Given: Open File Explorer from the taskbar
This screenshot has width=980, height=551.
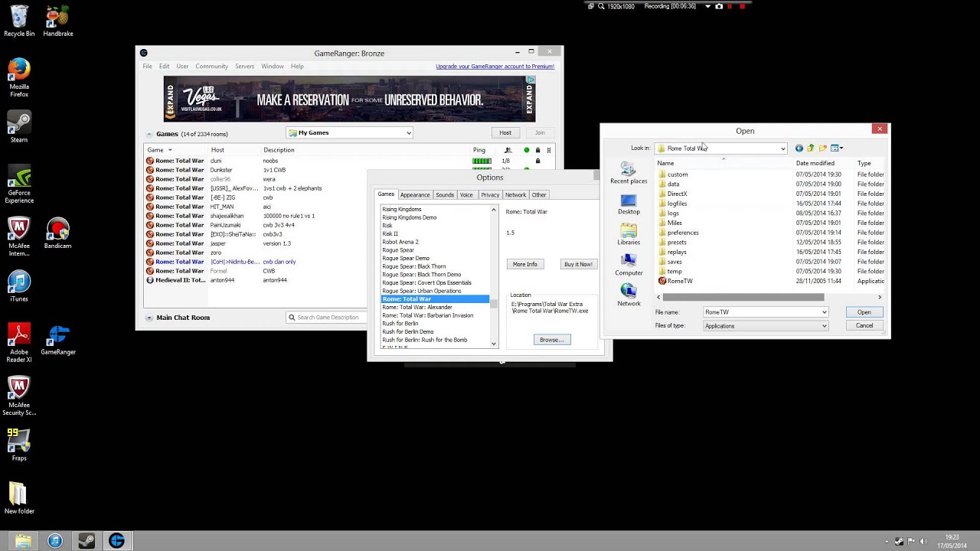Looking at the screenshot, I should (x=23, y=541).
